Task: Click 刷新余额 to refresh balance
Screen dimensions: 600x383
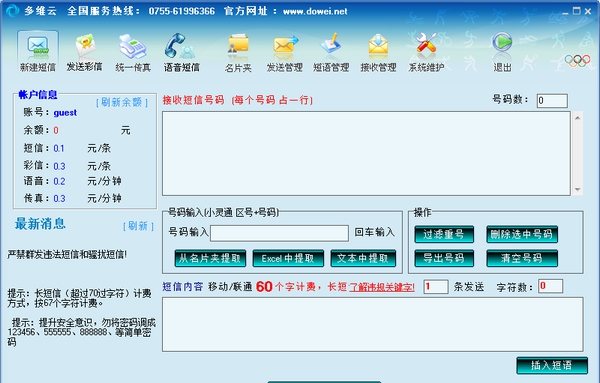Action: 122,102
